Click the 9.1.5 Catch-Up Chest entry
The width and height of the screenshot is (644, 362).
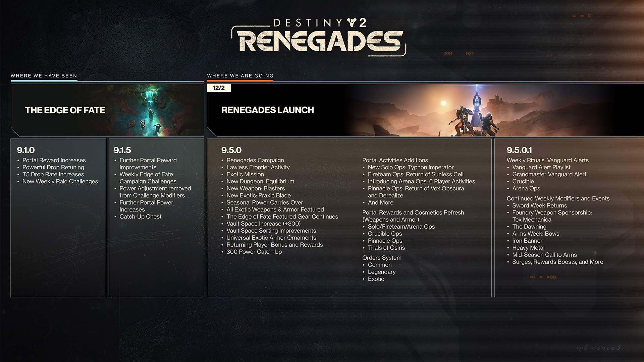tap(141, 217)
